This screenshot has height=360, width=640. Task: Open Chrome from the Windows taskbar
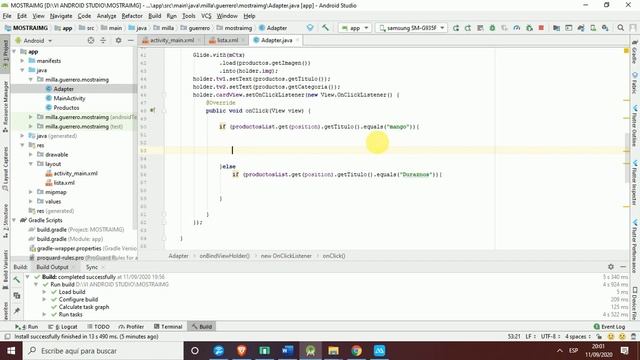[356, 351]
